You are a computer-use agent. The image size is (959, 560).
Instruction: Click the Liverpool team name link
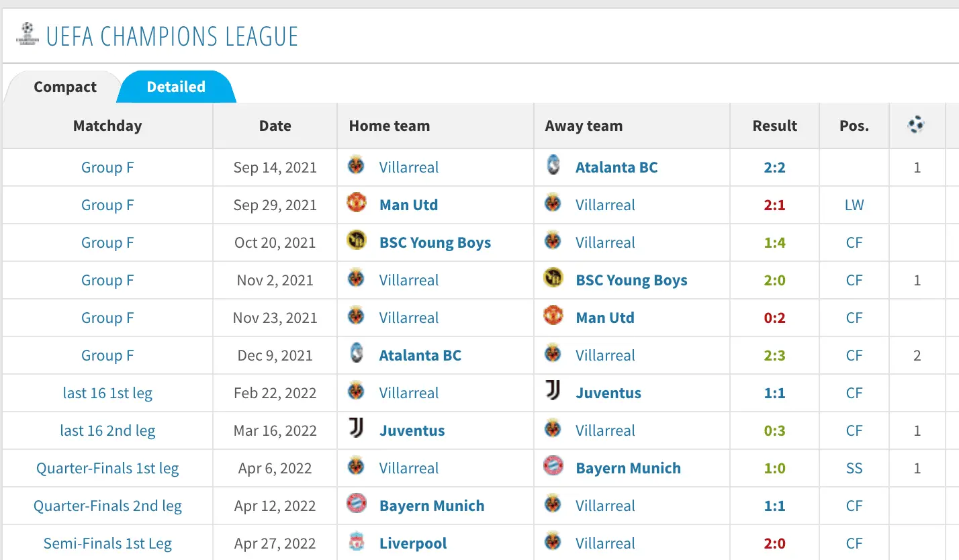click(412, 543)
